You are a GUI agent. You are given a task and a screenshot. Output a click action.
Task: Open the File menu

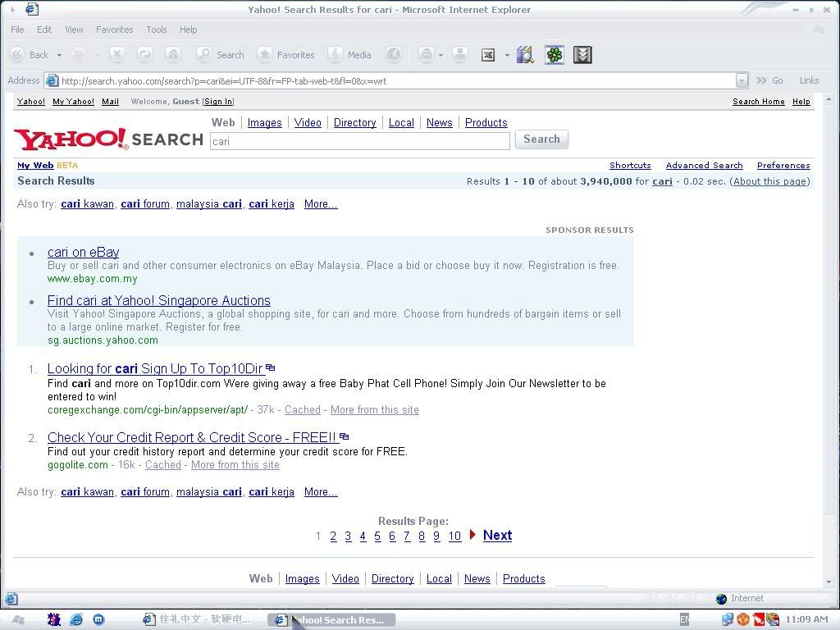coord(17,30)
